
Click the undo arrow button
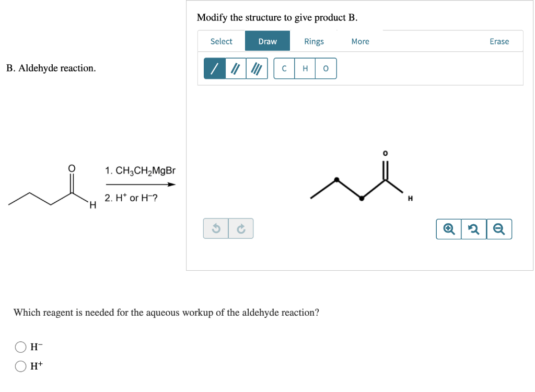(216, 228)
